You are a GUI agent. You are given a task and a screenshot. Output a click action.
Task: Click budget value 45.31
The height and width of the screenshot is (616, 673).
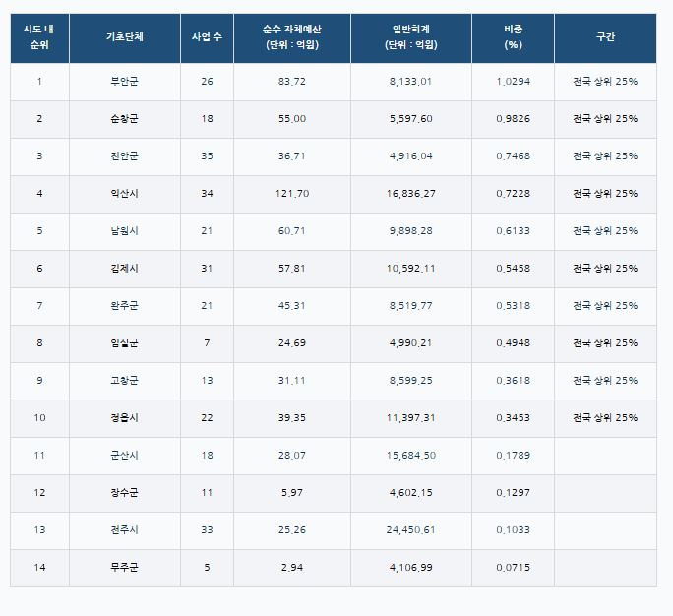(x=292, y=306)
